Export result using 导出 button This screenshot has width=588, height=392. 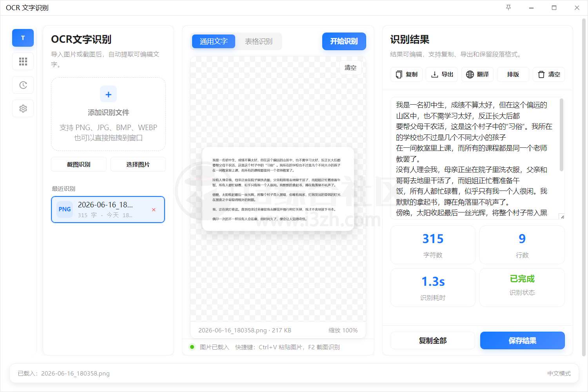click(442, 74)
